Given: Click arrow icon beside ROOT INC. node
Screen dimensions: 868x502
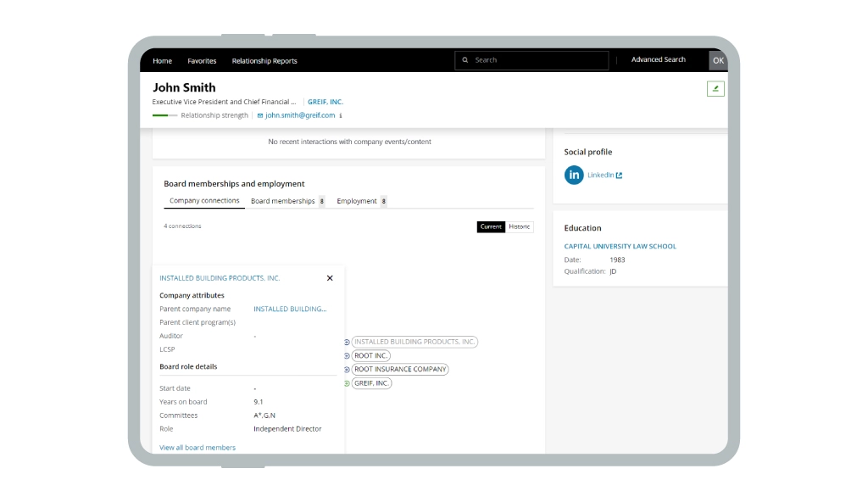Looking at the screenshot, I should pyautogui.click(x=347, y=356).
